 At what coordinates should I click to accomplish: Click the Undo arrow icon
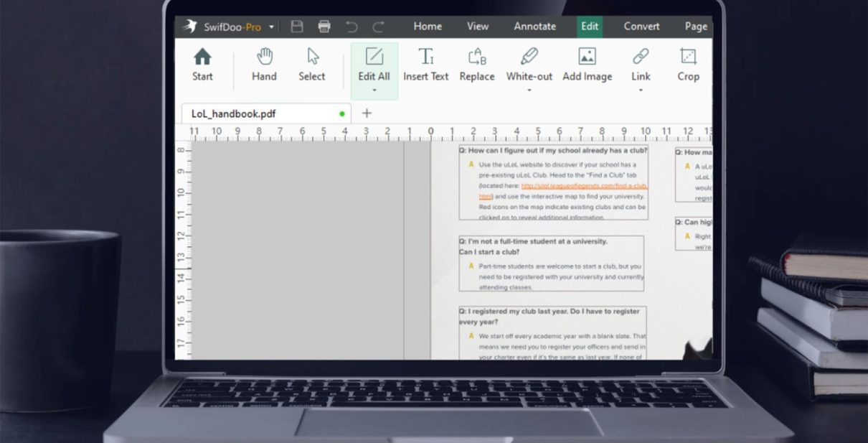tap(352, 27)
